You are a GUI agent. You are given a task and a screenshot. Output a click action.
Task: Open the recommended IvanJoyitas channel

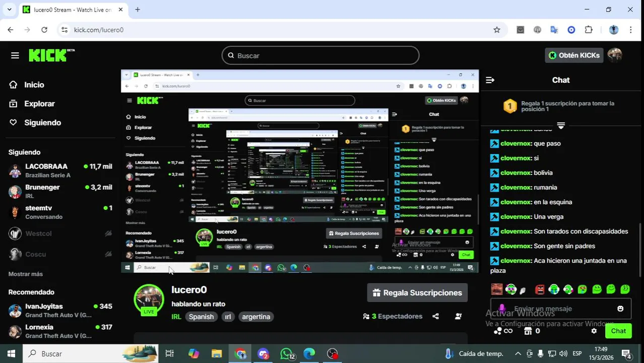click(x=60, y=310)
